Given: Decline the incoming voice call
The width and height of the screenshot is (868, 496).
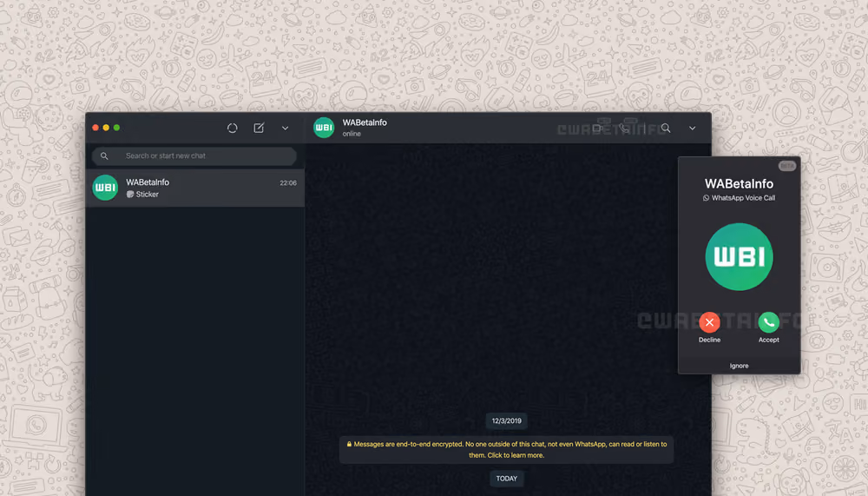Looking at the screenshot, I should pos(709,322).
